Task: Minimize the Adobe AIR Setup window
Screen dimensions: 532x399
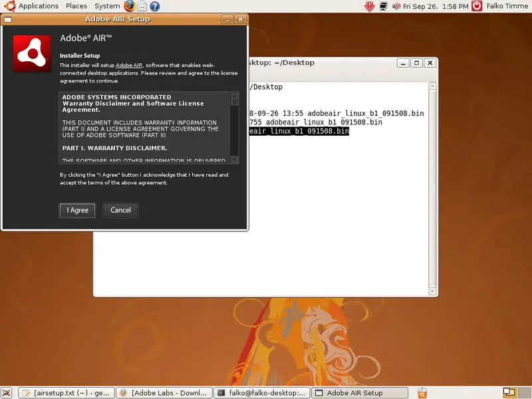Action: [x=227, y=19]
